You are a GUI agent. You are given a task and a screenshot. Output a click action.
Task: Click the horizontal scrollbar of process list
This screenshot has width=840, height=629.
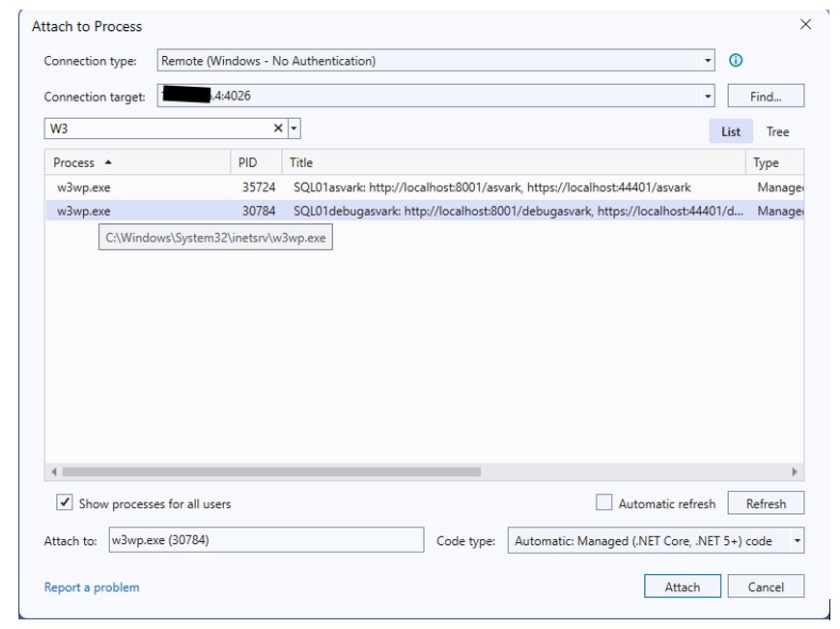[270, 472]
